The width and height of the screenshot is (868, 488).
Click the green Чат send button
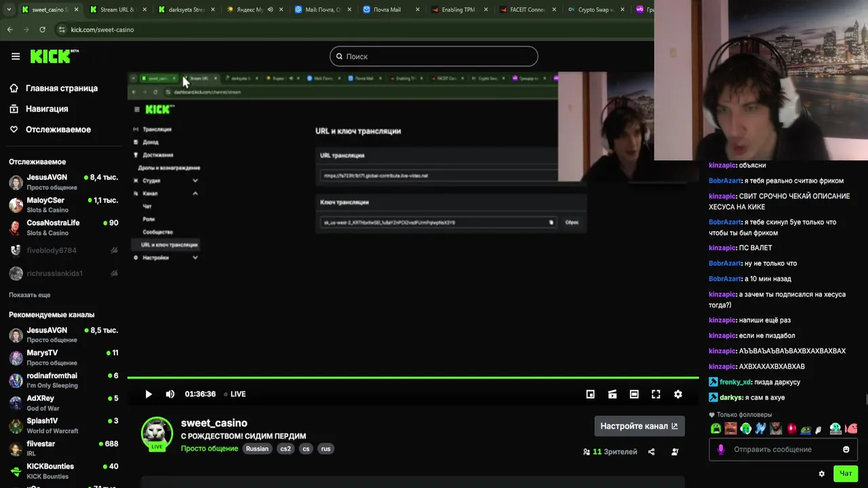click(x=846, y=474)
